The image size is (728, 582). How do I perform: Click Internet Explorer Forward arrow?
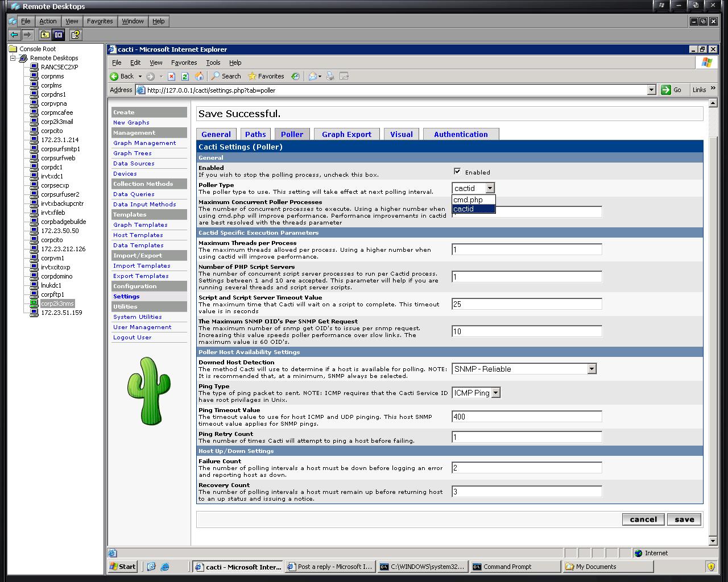coord(150,76)
